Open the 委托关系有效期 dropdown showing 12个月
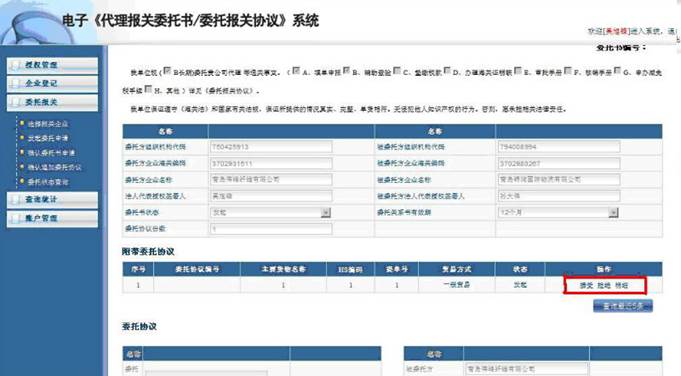681x376 pixels. pos(558,212)
